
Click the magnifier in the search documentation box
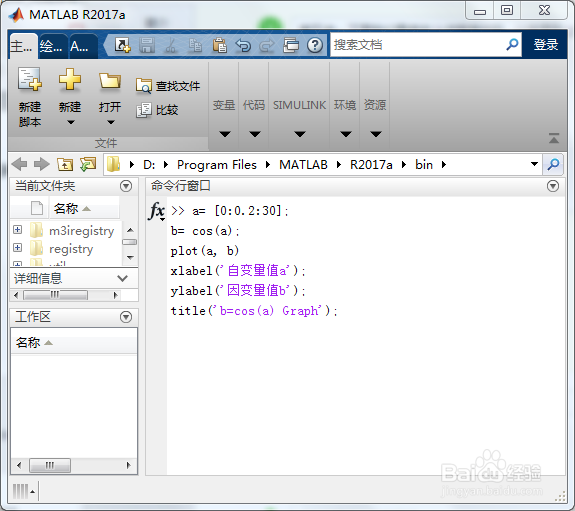[x=512, y=45]
